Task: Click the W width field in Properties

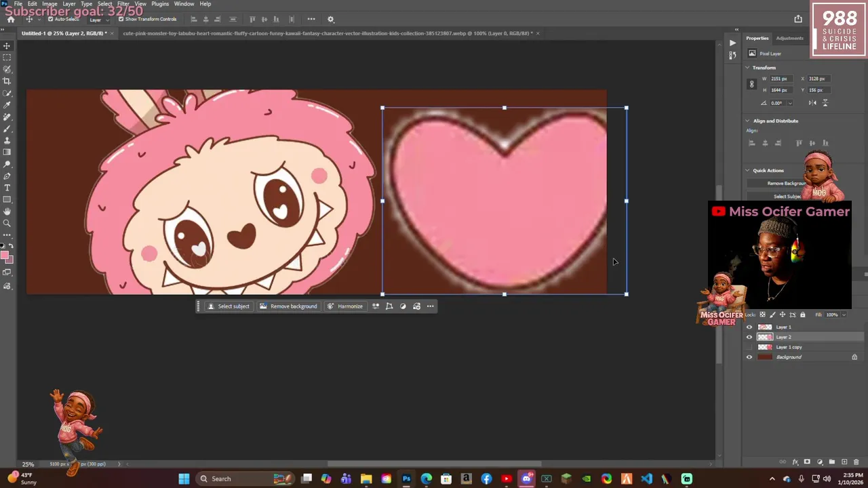Action: 780,79
